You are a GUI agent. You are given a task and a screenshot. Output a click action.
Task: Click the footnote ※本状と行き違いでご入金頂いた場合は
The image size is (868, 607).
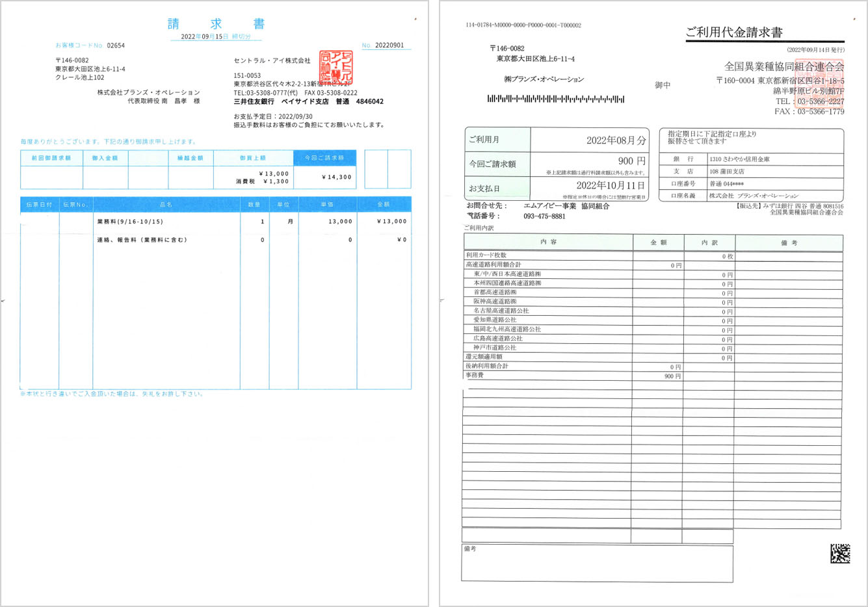pos(112,394)
